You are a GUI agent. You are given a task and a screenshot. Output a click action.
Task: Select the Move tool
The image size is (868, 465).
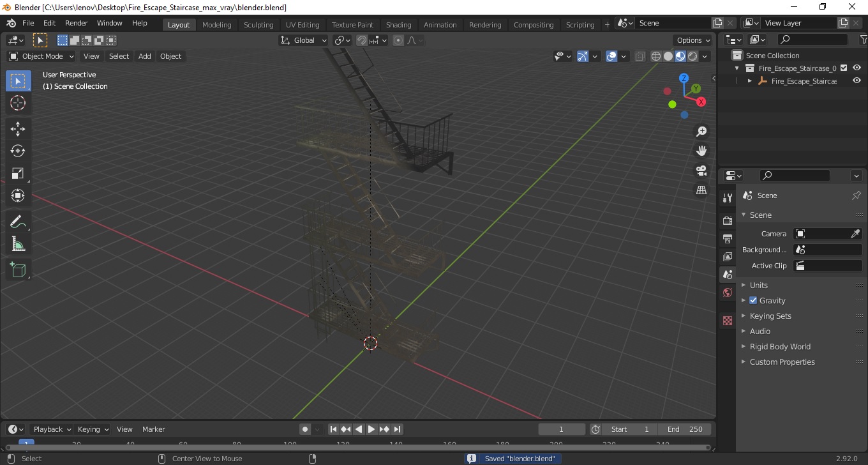(x=18, y=128)
